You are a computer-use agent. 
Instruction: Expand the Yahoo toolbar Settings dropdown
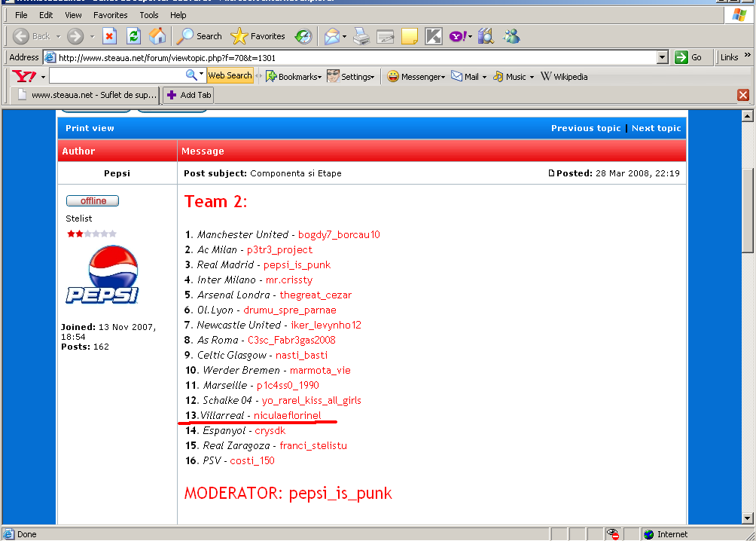[351, 76]
